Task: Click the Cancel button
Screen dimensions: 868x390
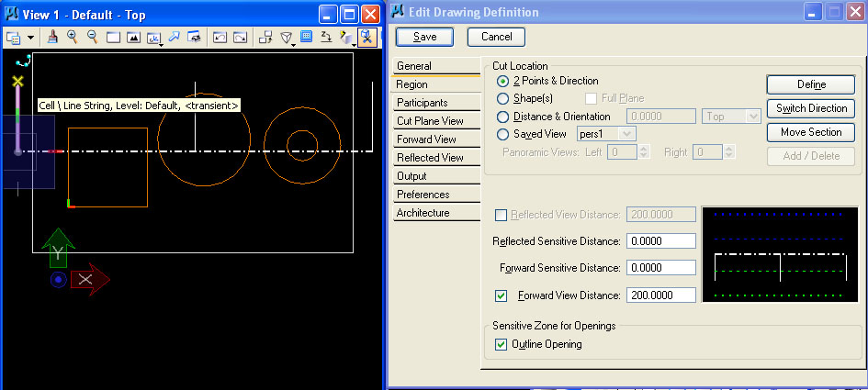Action: 496,37
